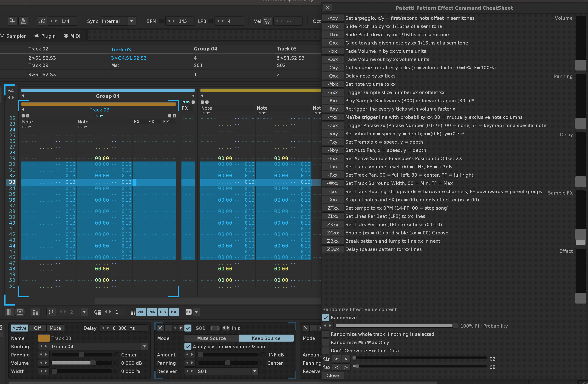Open the Receiver S01 dropdown
Image resolution: width=588 pixels, height=384 pixels.
coord(254,371)
